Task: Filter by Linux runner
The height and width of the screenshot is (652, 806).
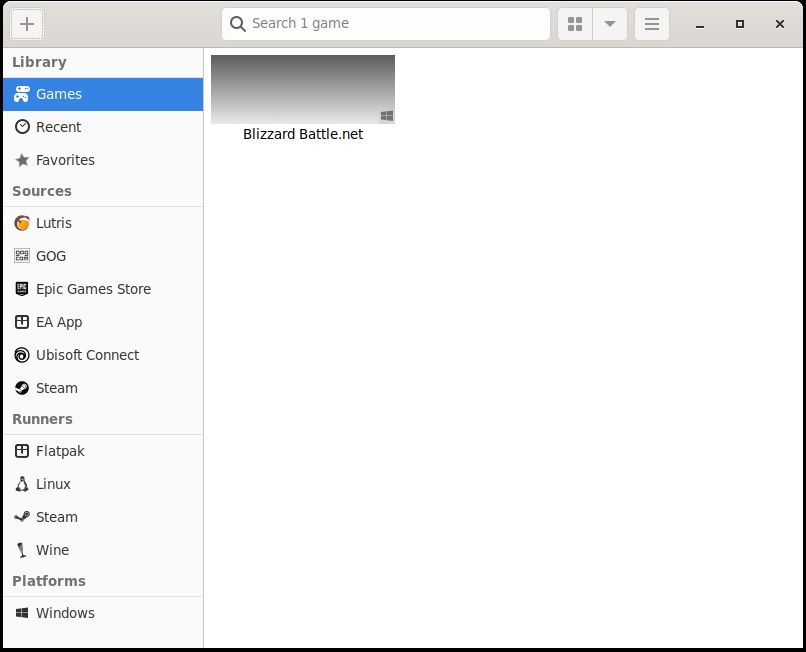Action: pos(103,484)
